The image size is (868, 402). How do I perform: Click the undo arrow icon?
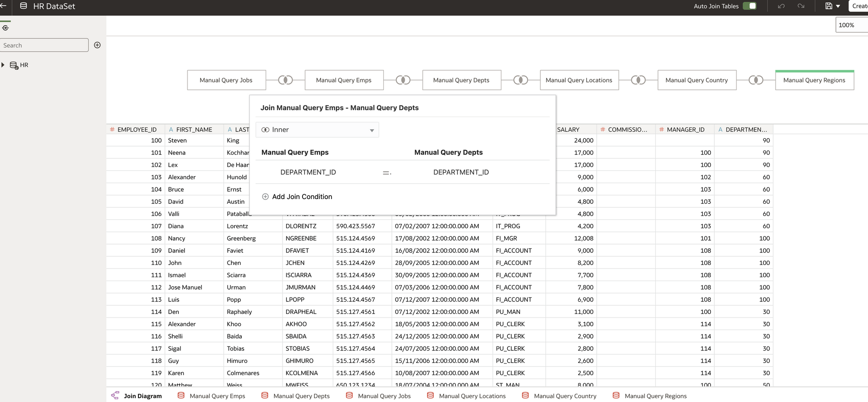pyautogui.click(x=781, y=6)
